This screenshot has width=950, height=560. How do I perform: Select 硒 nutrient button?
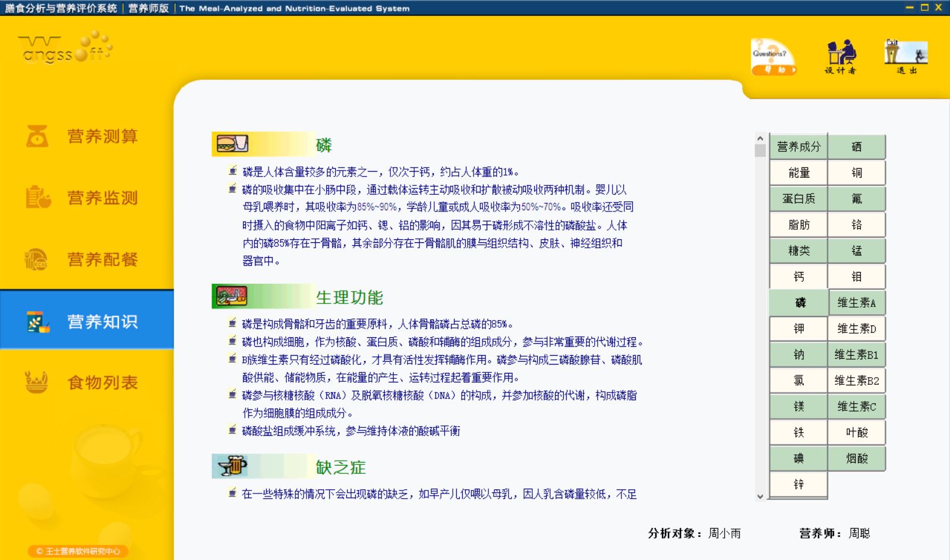857,147
